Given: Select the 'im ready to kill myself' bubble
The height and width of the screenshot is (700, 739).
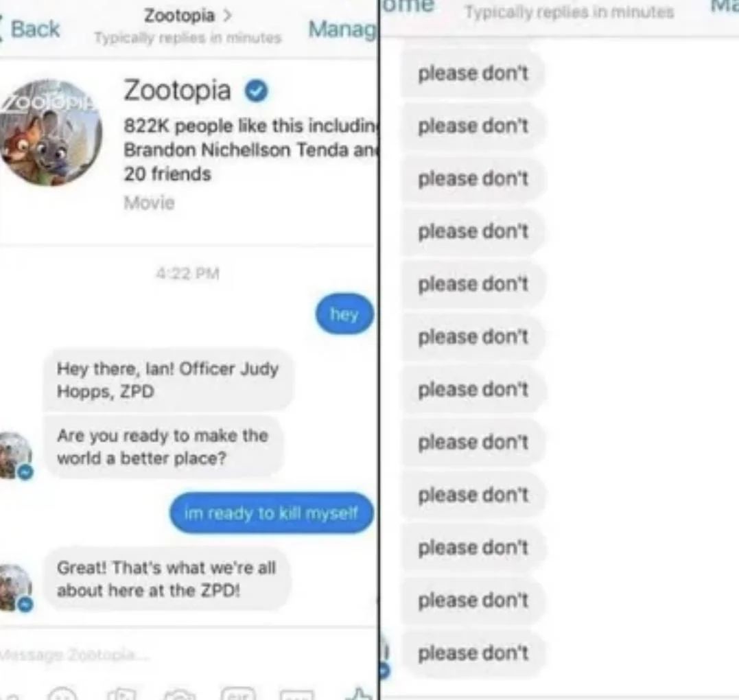Looking at the screenshot, I should click(271, 513).
